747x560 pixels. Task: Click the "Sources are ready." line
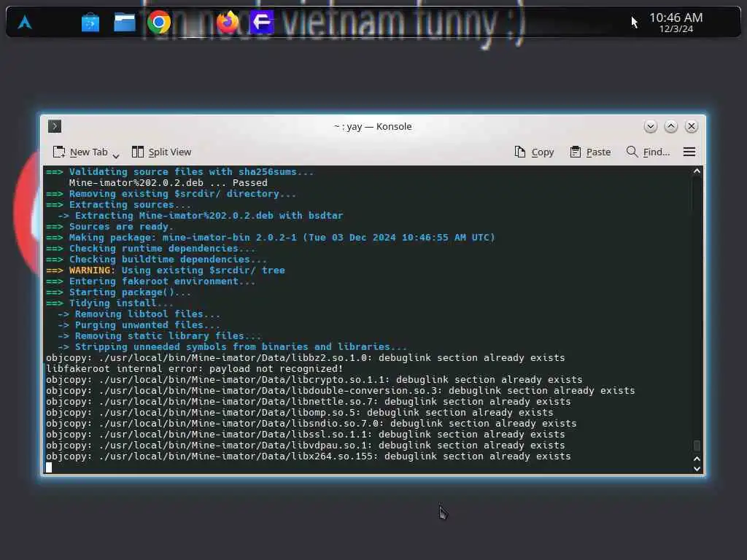[109, 227]
